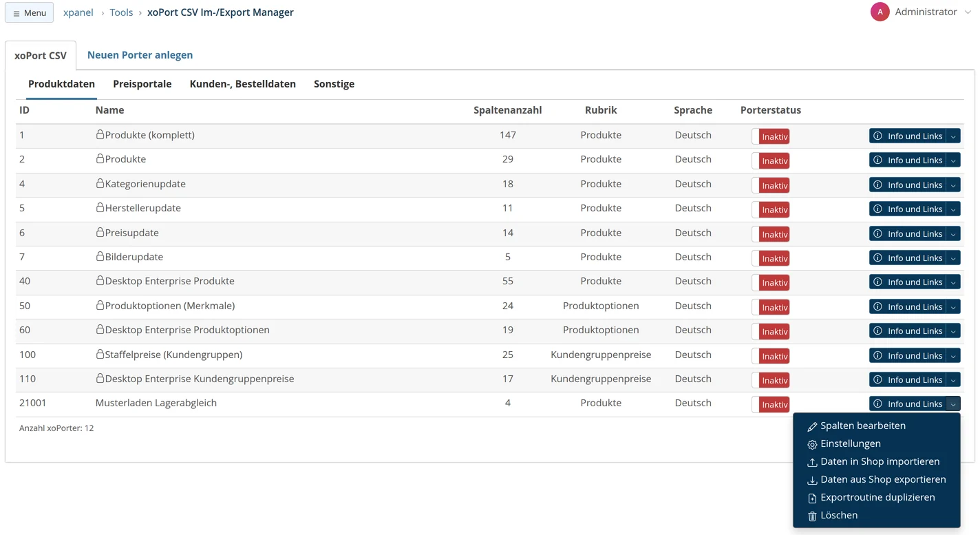The image size is (980, 535).
Task: Enable Musterladen Lagerabgleich porter status
Action: pyautogui.click(x=771, y=404)
